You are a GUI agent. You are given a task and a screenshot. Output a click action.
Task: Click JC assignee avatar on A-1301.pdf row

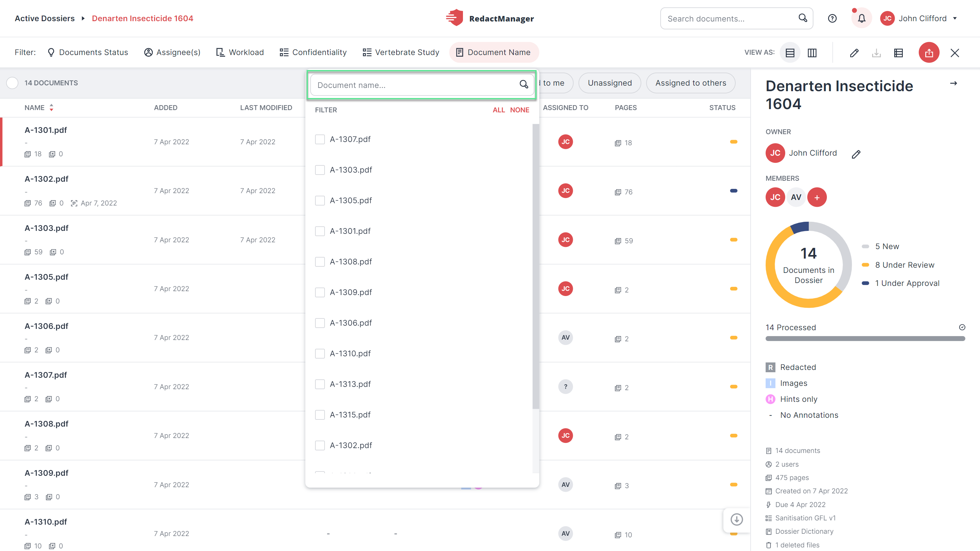pos(565,141)
